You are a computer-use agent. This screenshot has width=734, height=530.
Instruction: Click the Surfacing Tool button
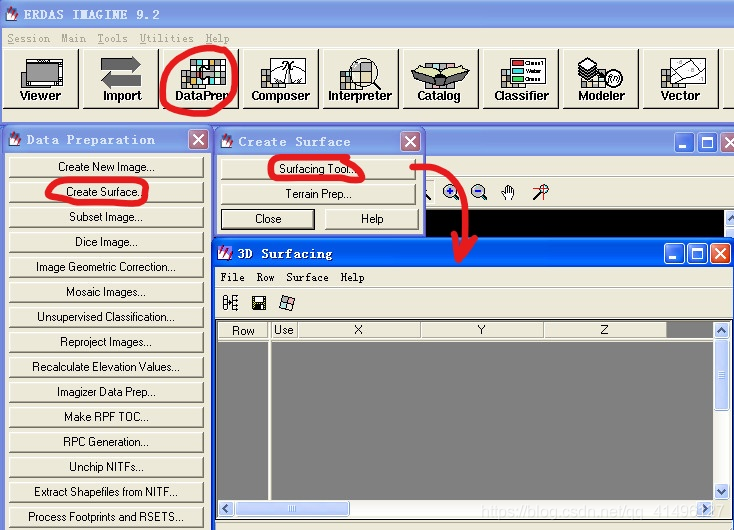point(318,169)
